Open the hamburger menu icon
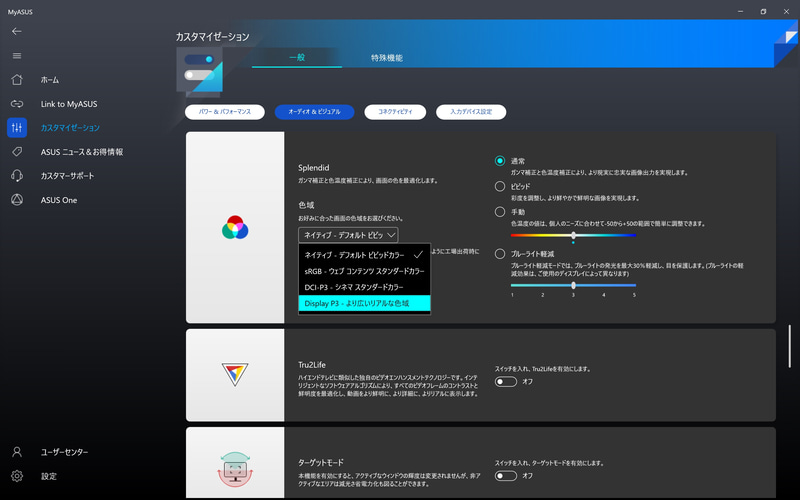The image size is (800, 500). pyautogui.click(x=17, y=56)
